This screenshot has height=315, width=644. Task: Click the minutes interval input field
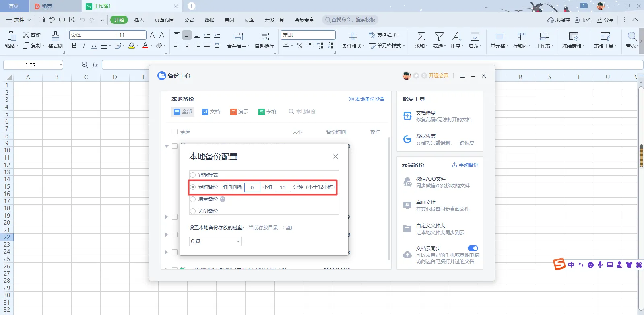coord(283,187)
